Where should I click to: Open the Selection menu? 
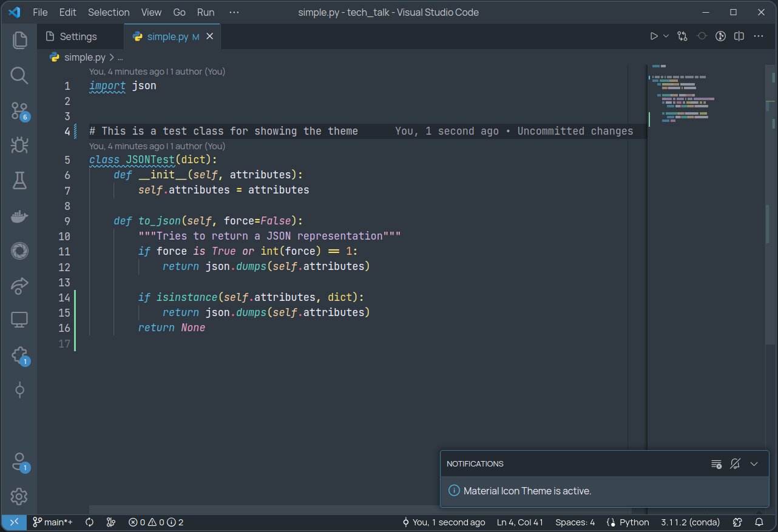pos(109,12)
